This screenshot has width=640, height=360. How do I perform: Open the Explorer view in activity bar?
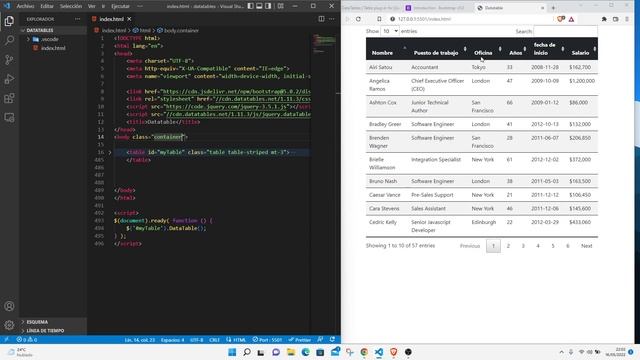[x=9, y=21]
